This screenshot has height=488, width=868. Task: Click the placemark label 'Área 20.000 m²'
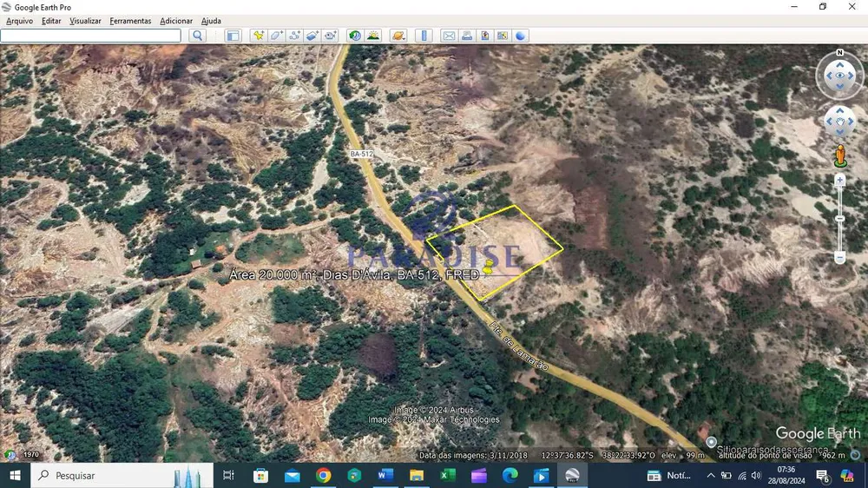pyautogui.click(x=273, y=274)
